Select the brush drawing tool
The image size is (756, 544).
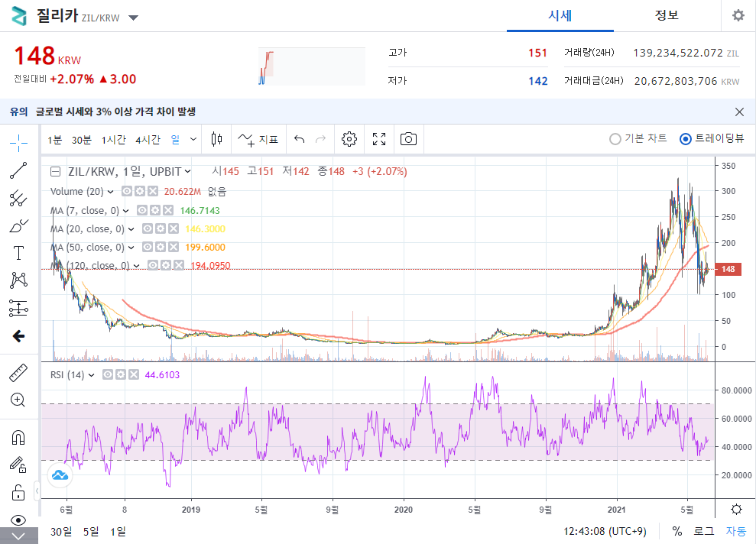[x=18, y=225]
